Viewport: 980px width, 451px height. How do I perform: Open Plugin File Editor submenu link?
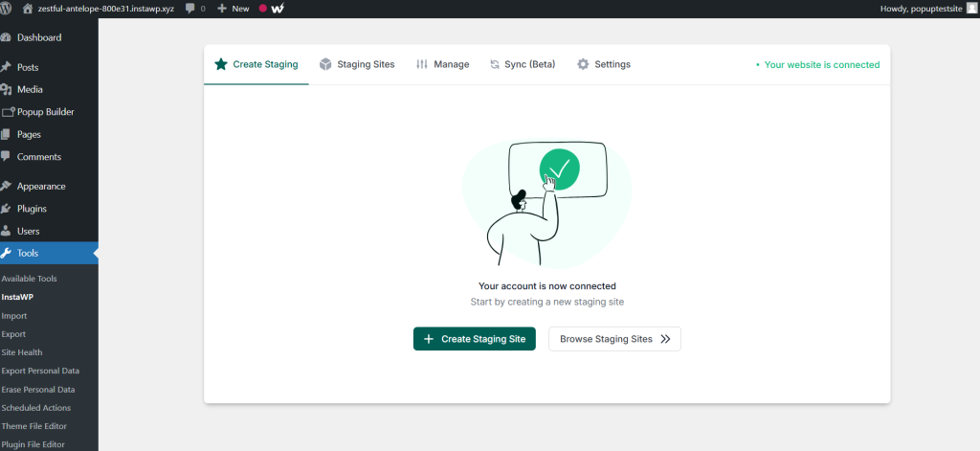33,444
